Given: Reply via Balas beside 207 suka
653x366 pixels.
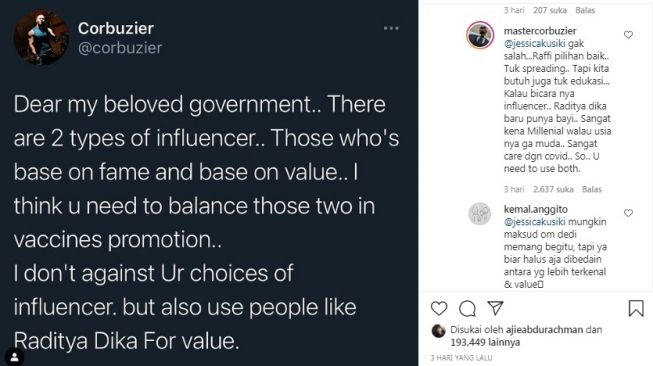Looking at the screenshot, I should point(585,10).
